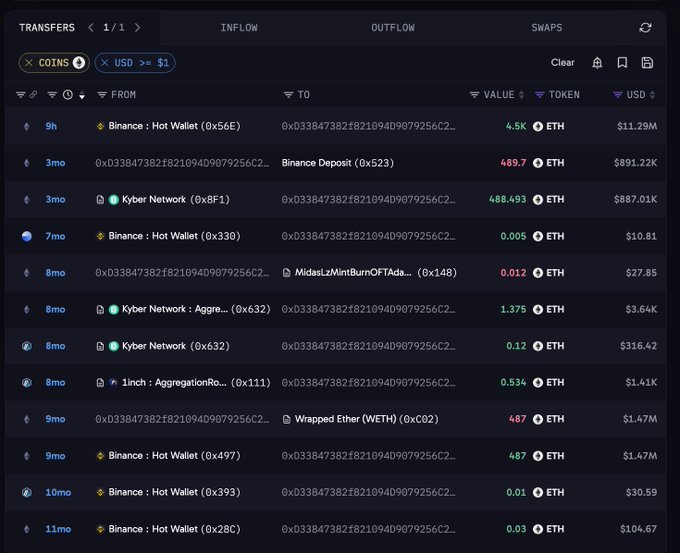Click the ETH coin in COINS chip
680x553 pixels.
[x=78, y=62]
